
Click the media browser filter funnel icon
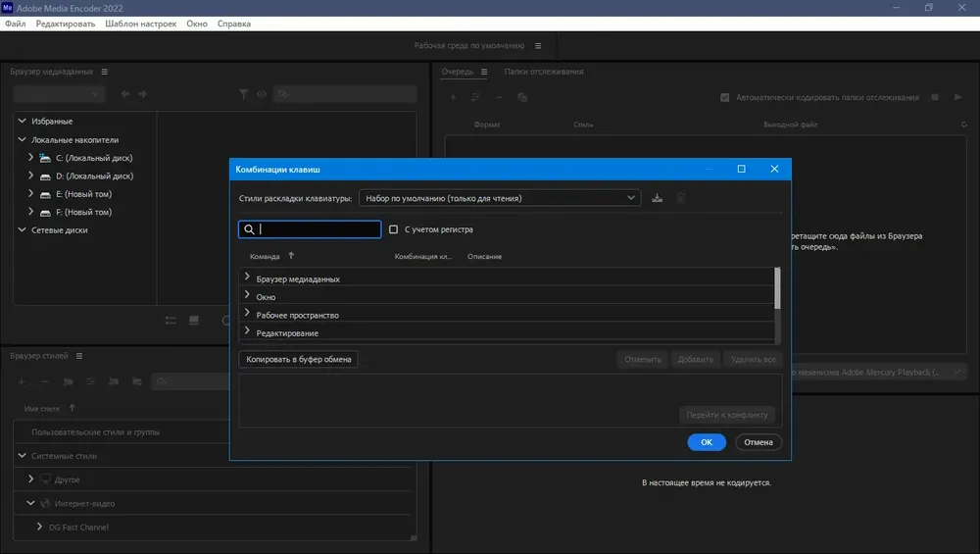tap(243, 94)
